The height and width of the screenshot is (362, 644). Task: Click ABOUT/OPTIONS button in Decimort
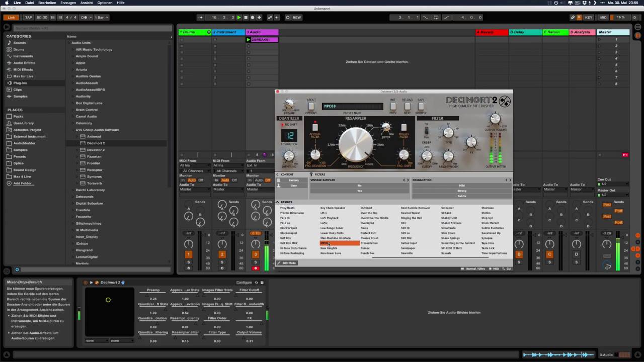[311, 106]
